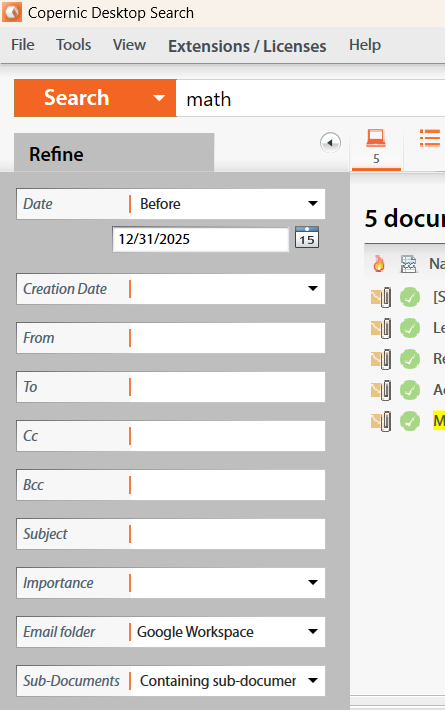Click the orange Search button
The image size is (445, 710).
tap(77, 98)
